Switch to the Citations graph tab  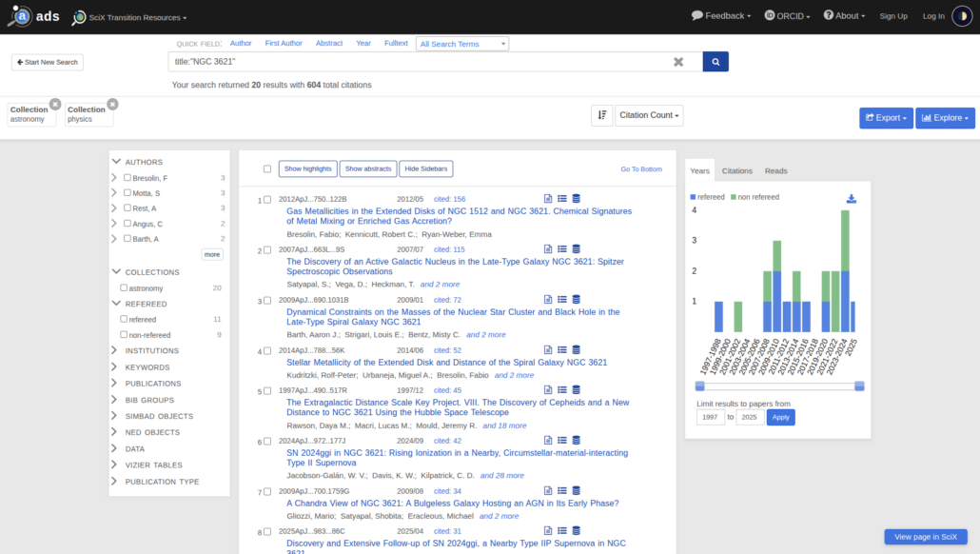(737, 171)
